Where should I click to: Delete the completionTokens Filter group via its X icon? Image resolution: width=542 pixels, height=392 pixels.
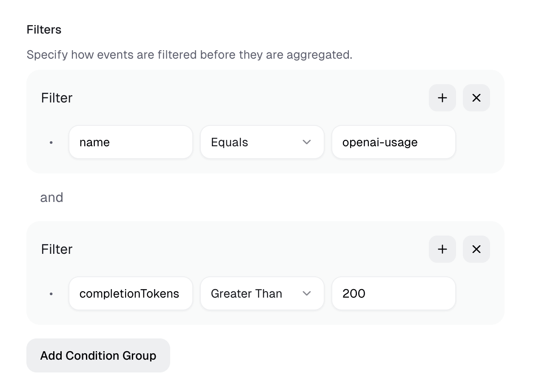[476, 249]
